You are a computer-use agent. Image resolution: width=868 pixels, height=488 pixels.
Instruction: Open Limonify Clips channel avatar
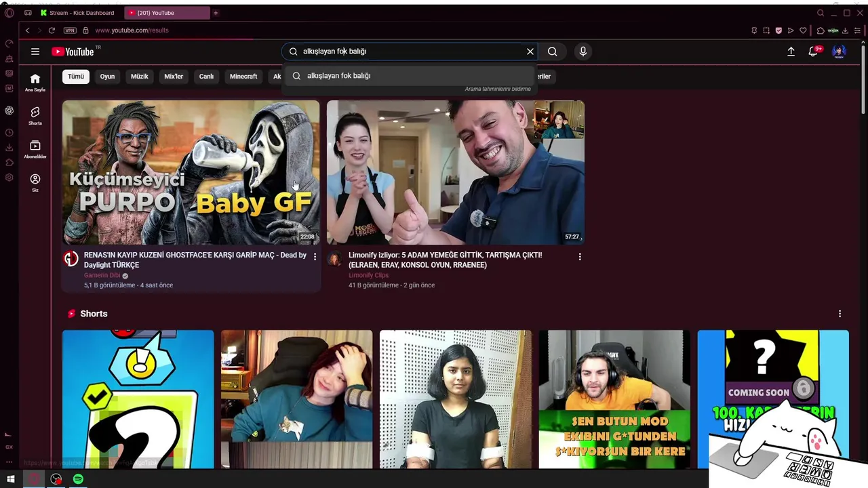point(334,259)
